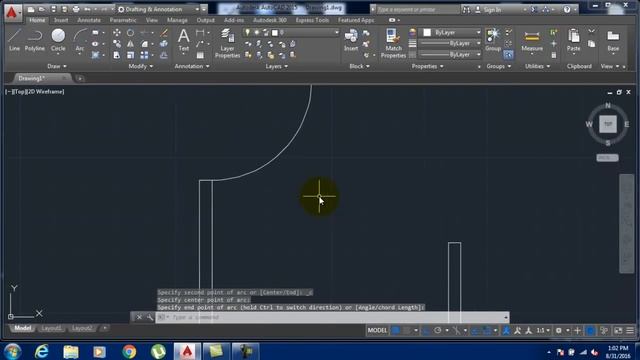The width and height of the screenshot is (640, 360).
Task: Click the Measure tool icon
Action: [x=532, y=40]
